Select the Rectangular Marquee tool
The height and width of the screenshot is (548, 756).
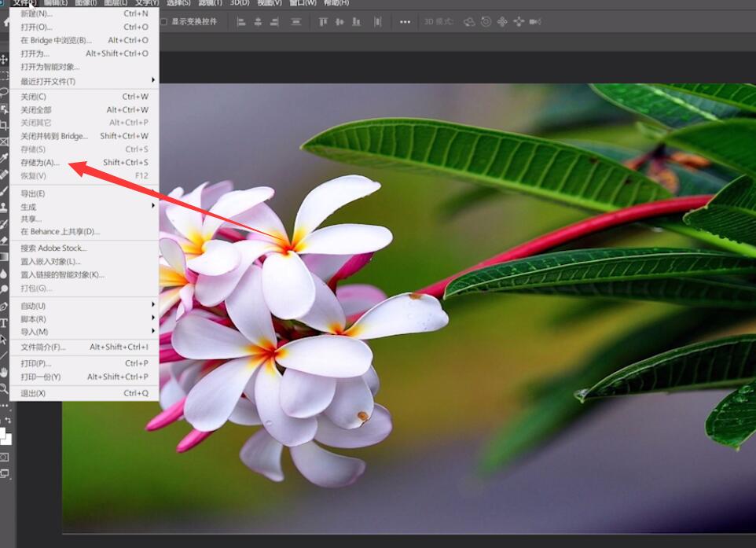4,75
